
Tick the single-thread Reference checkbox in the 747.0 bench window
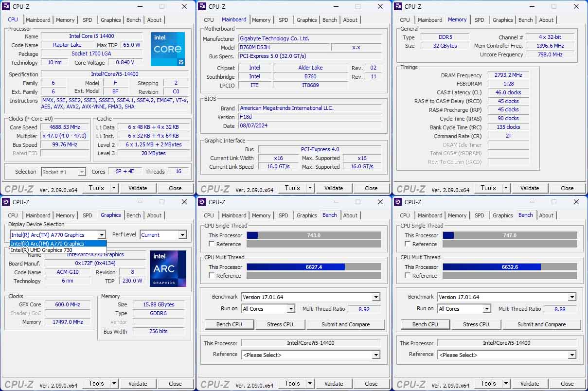[408, 244]
